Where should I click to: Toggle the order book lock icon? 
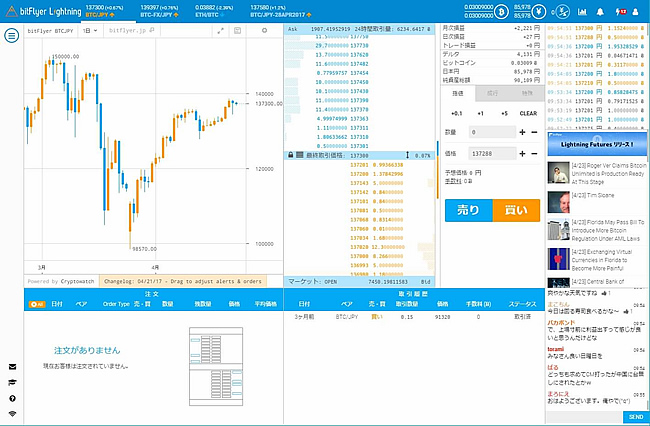point(291,155)
